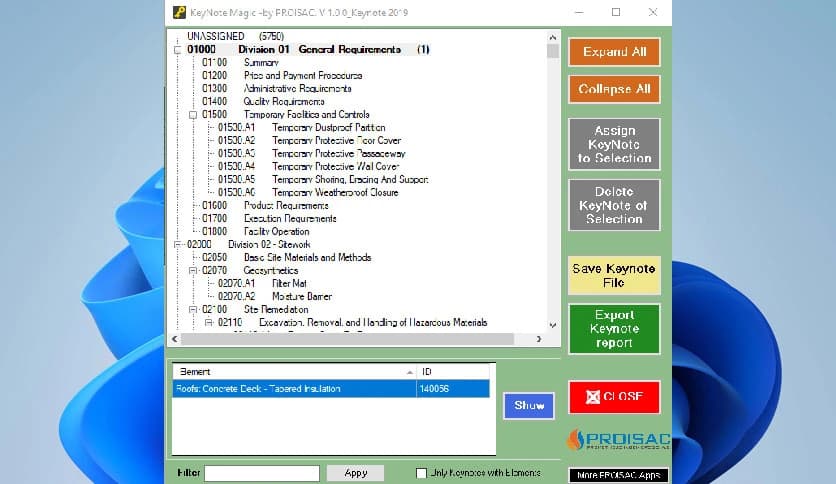The width and height of the screenshot is (836, 484).
Task: Click the horizontal scroll right arrow
Action: pos(539,339)
